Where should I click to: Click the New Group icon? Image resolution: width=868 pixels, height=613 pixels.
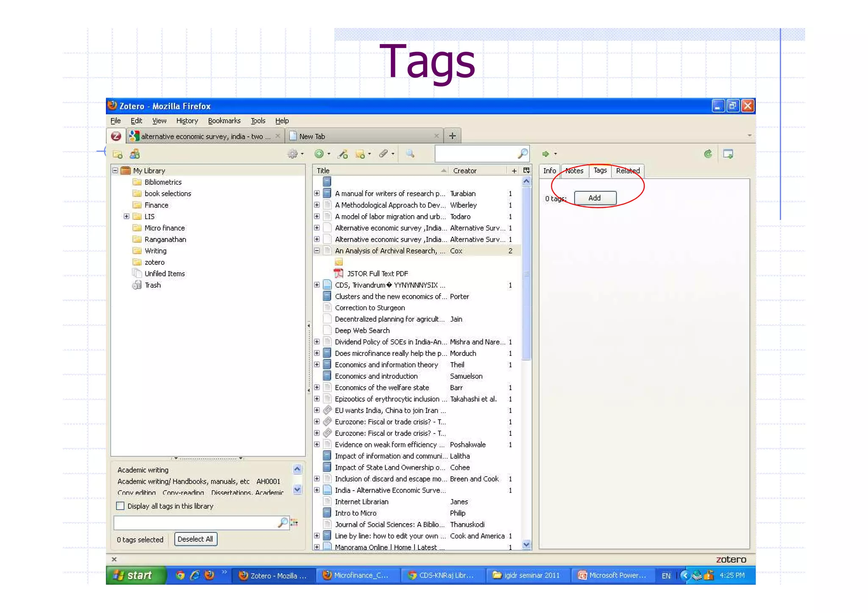135,154
